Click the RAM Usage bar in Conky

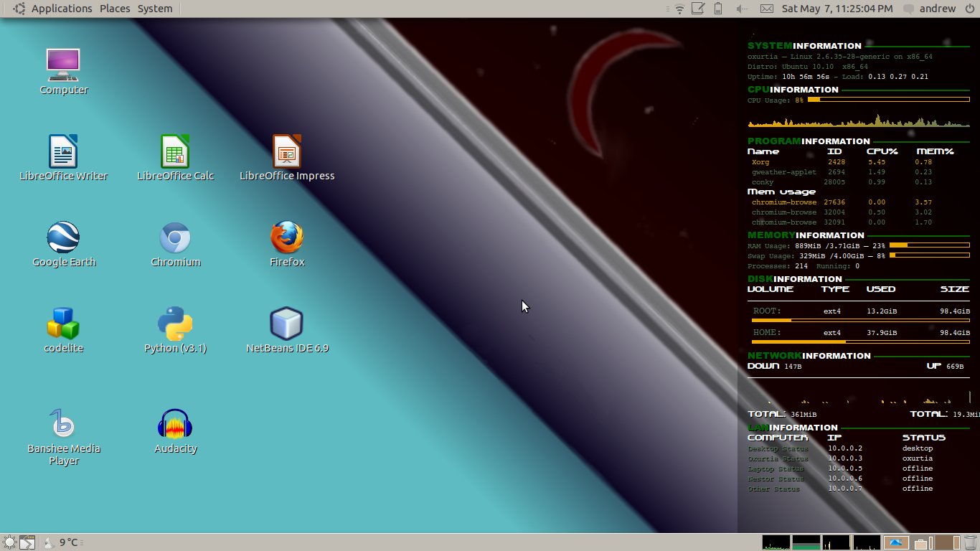click(x=929, y=245)
